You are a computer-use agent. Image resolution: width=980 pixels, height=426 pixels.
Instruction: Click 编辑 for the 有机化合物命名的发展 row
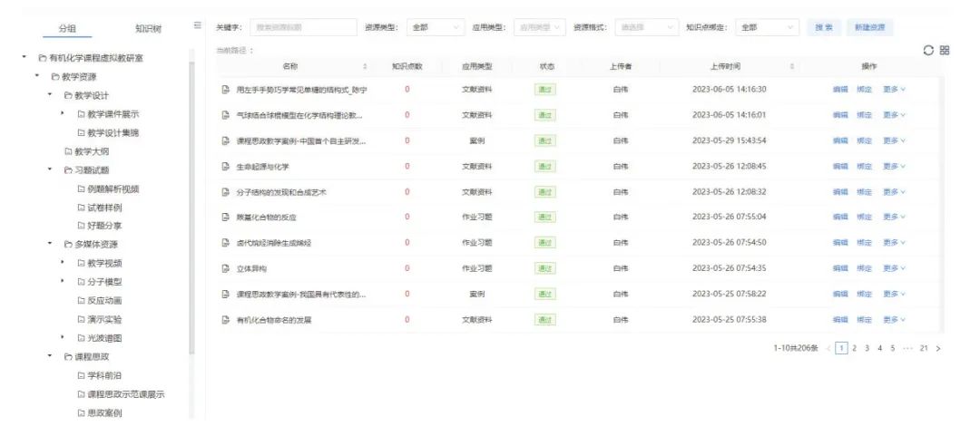(x=840, y=320)
